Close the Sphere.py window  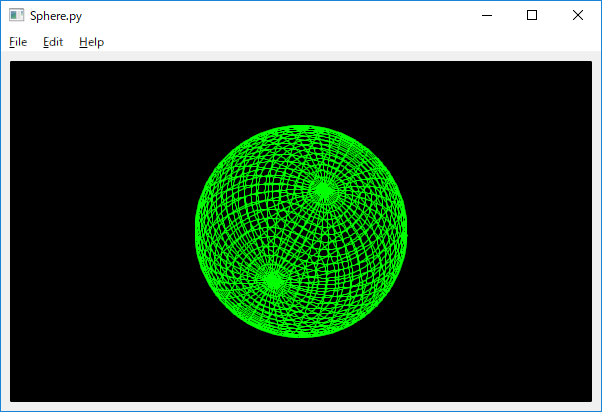click(577, 15)
